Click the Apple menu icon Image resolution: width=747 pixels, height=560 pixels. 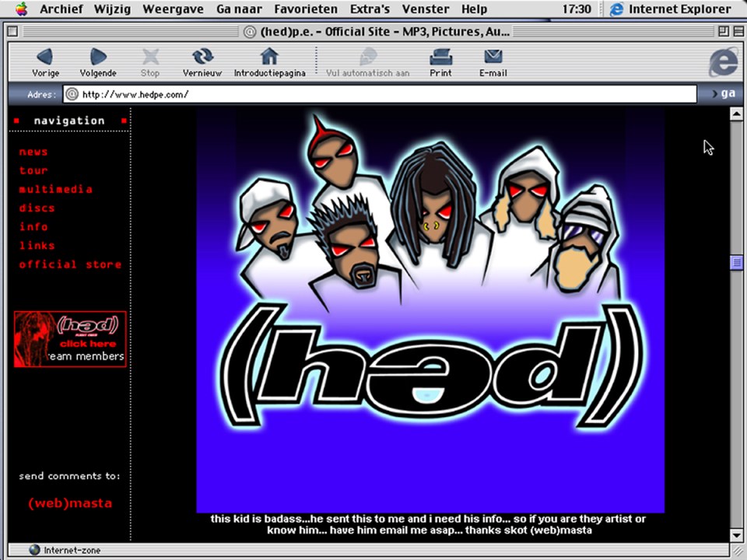21,9
